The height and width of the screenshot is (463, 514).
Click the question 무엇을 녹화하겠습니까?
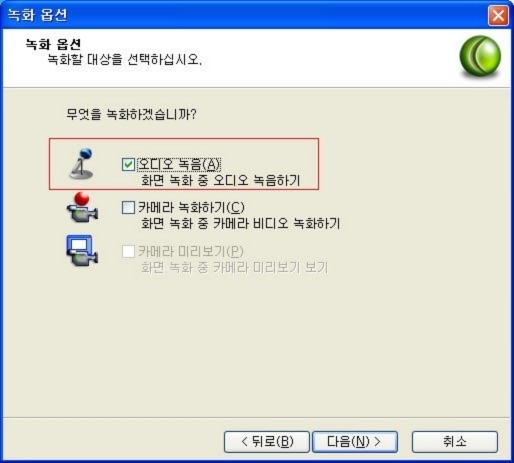point(131,114)
